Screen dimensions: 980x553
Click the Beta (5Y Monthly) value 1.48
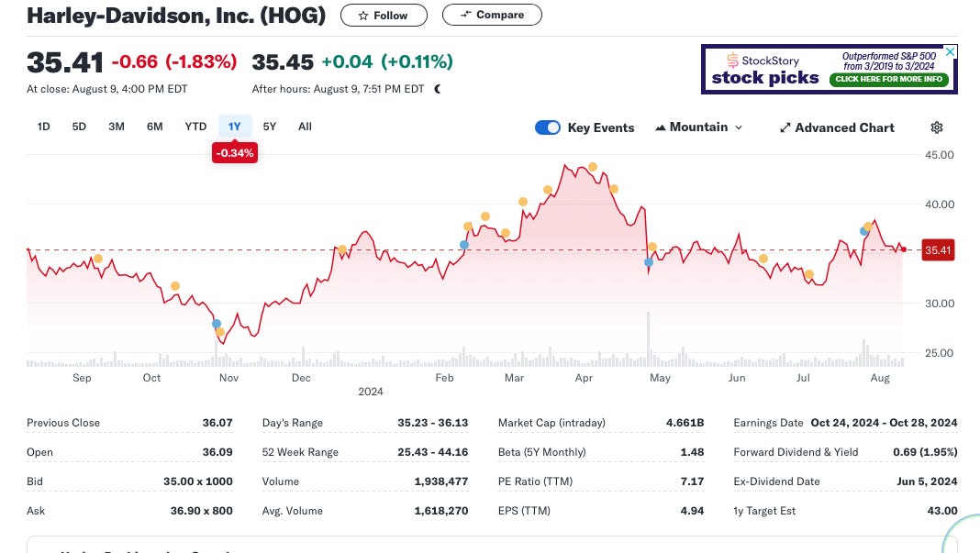[693, 452]
